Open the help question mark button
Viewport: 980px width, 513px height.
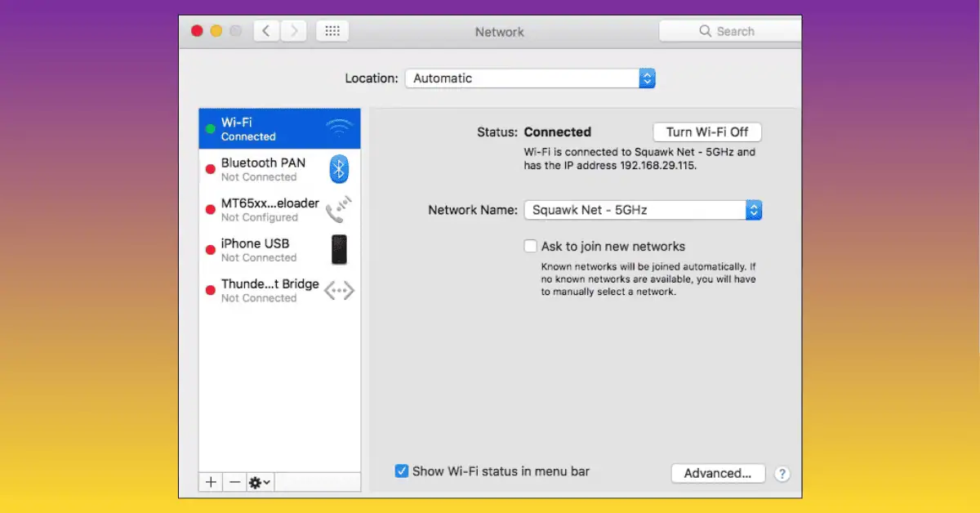coord(782,474)
